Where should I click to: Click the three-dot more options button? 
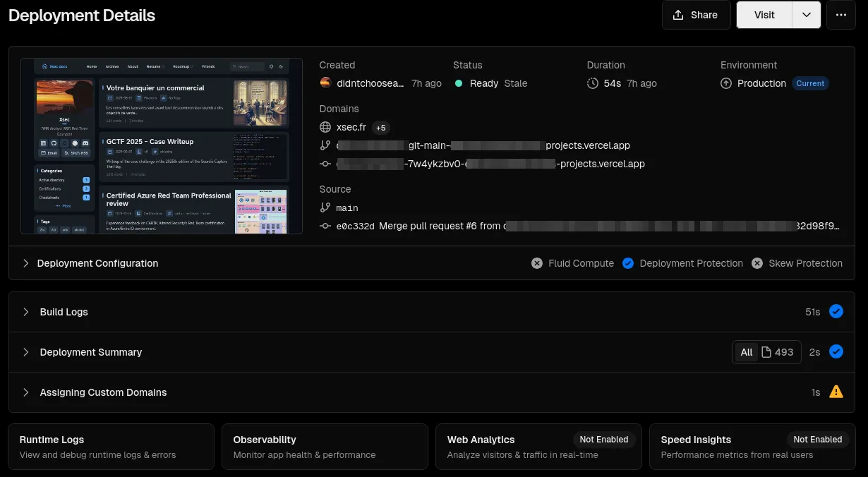pos(840,15)
